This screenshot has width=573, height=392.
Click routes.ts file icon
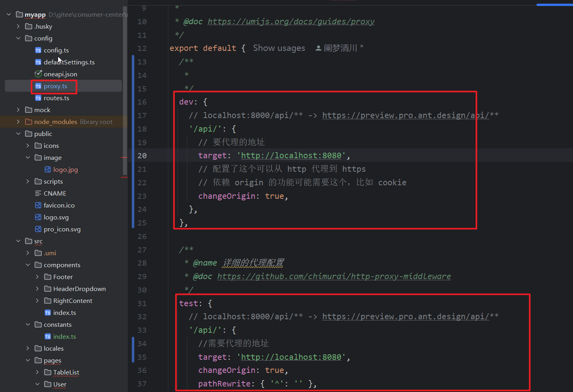pos(38,98)
